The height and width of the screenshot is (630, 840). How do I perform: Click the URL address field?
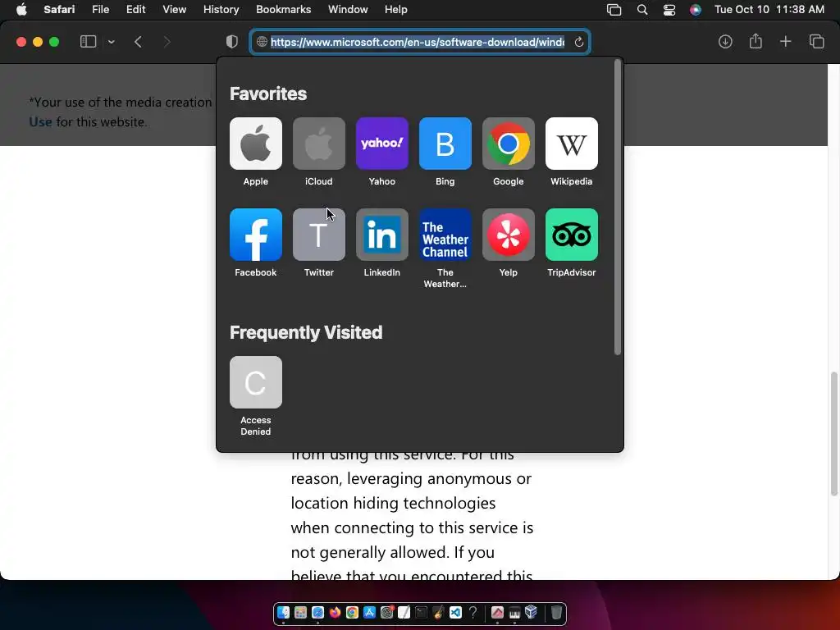(x=420, y=42)
